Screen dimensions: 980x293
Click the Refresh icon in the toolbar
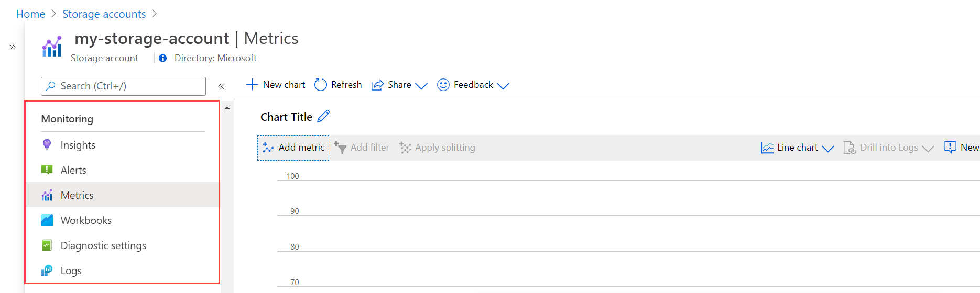[320, 85]
